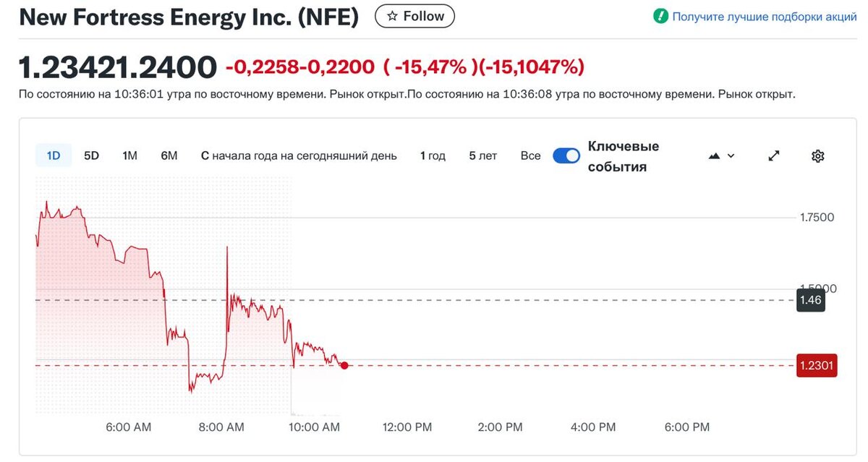Toggle the Ключевые события switch
The image size is (868, 462).
(566, 155)
